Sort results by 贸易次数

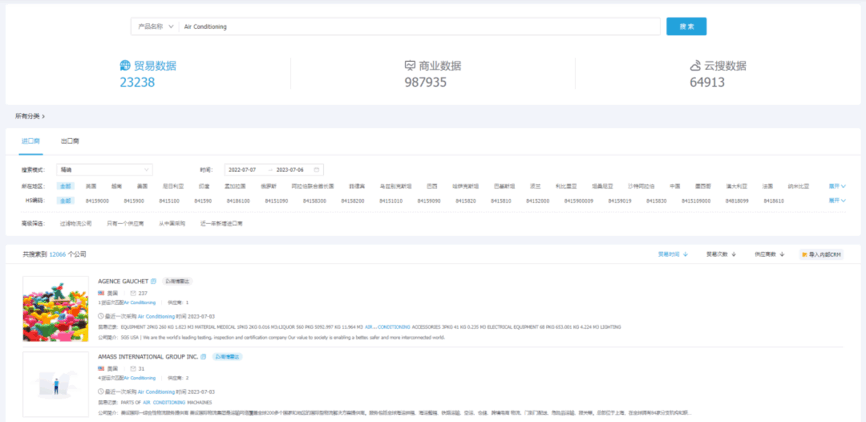point(722,255)
